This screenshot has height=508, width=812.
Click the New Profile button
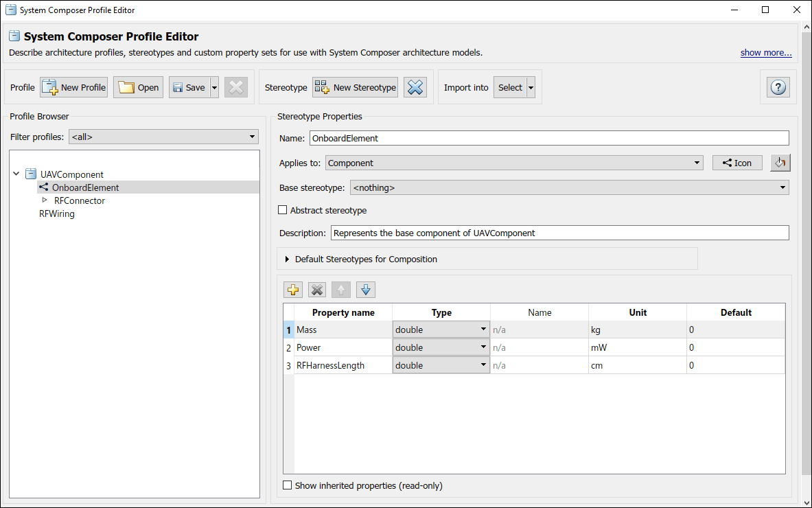tap(73, 87)
